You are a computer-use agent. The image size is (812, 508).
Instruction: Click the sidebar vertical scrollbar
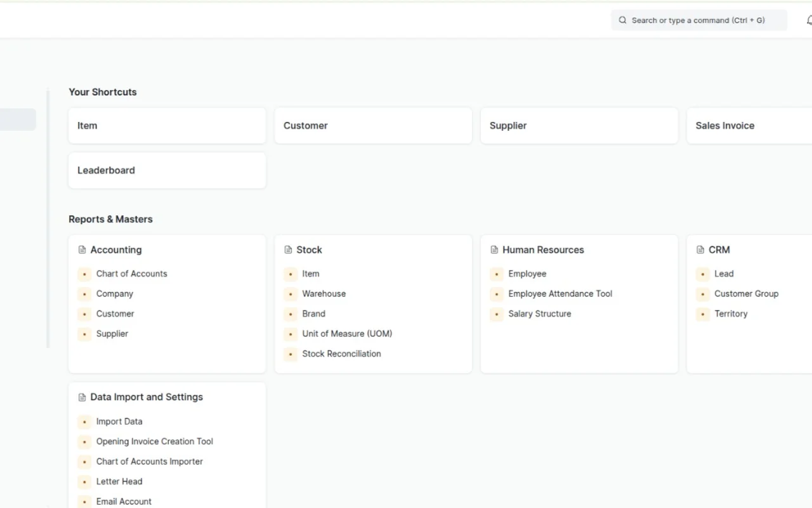point(48,218)
